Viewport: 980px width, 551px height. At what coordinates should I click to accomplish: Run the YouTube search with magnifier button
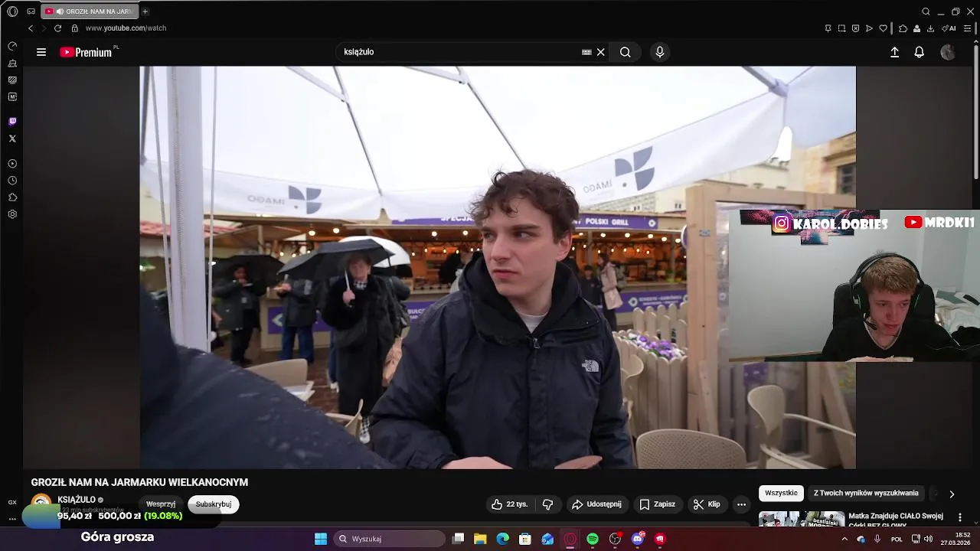coord(626,52)
